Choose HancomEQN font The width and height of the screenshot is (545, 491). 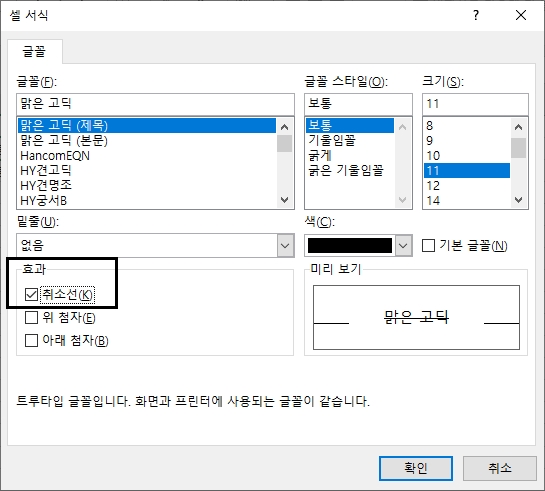coord(147,155)
